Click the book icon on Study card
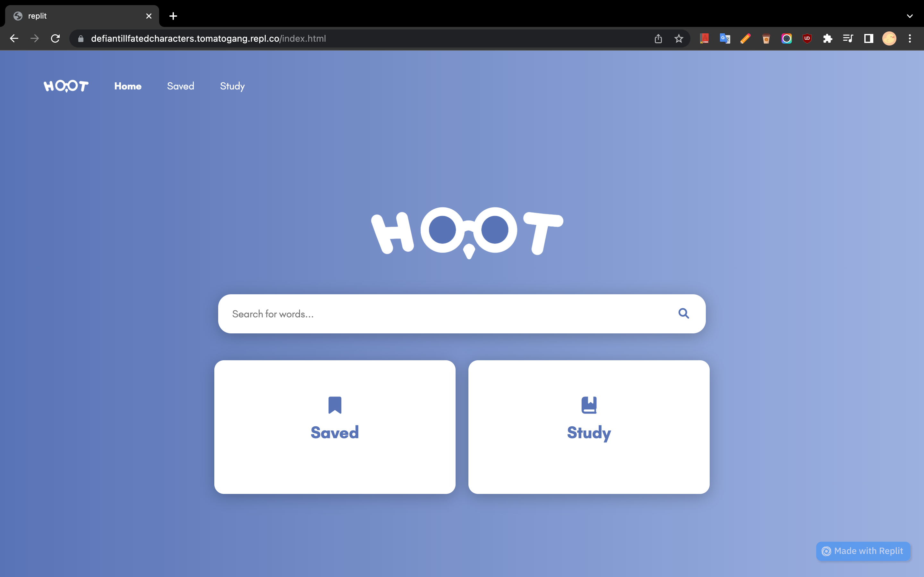The width and height of the screenshot is (924, 577). pyautogui.click(x=589, y=405)
